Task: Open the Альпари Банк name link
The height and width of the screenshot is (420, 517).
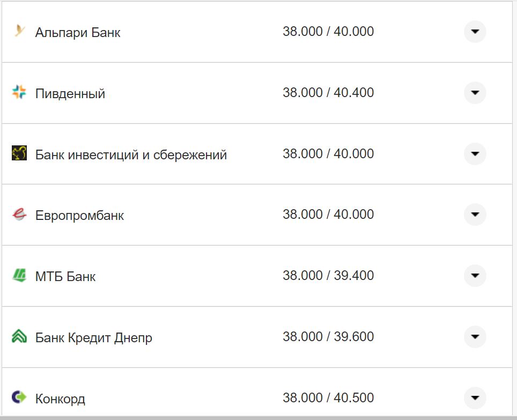Action: [78, 33]
